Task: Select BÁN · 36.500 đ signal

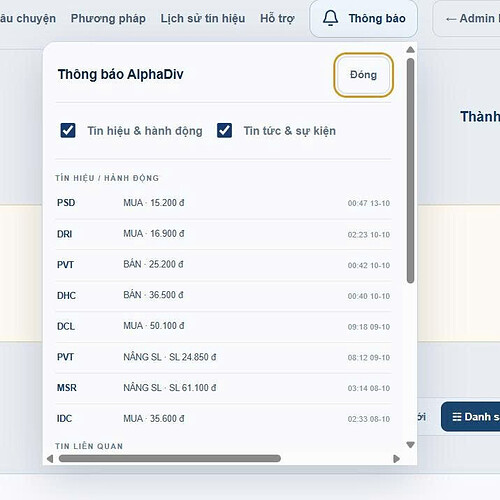Action: [x=153, y=295]
